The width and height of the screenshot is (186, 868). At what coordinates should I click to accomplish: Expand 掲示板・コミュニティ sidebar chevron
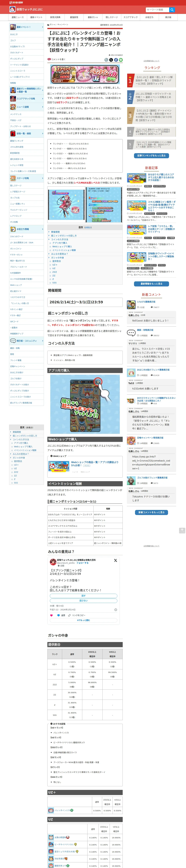[x=43, y=341]
